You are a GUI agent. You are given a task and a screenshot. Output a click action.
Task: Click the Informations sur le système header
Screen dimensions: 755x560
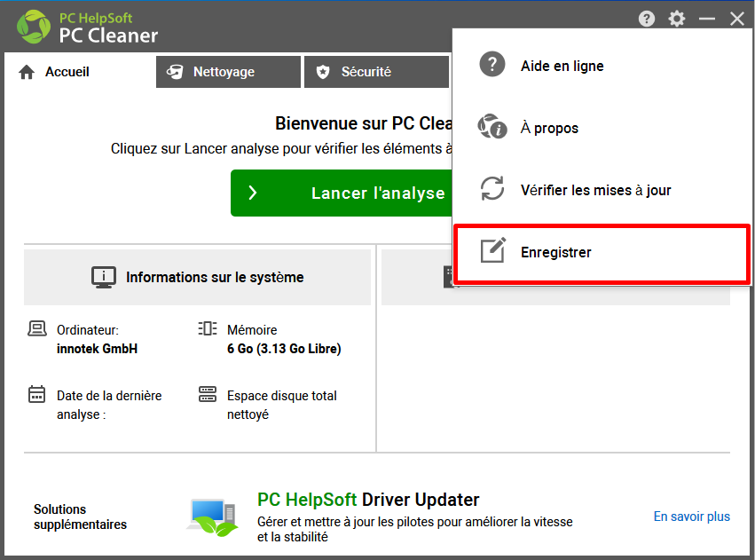(x=198, y=278)
